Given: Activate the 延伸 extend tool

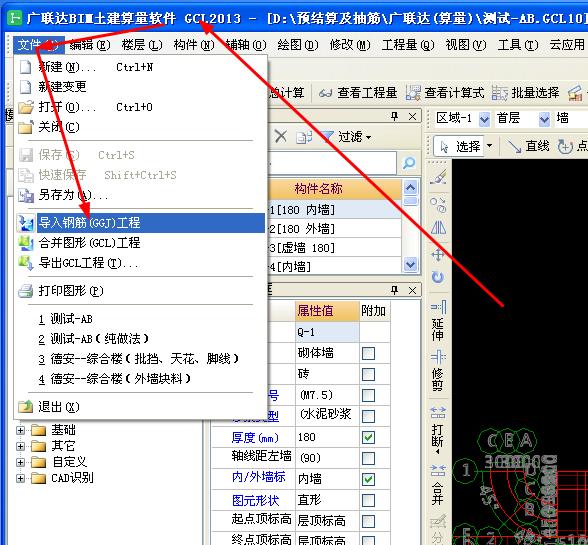Looking at the screenshot, I should (x=438, y=320).
